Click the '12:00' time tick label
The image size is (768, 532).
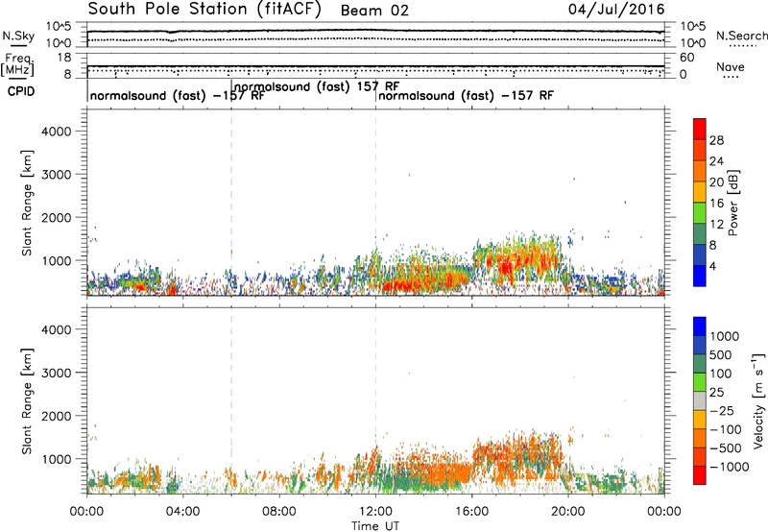[x=375, y=512]
